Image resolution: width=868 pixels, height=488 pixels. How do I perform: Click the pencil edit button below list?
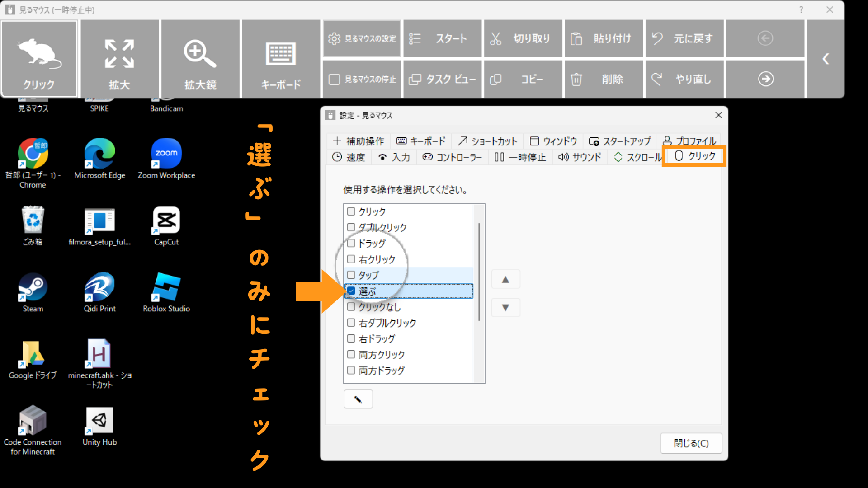pyautogui.click(x=358, y=399)
